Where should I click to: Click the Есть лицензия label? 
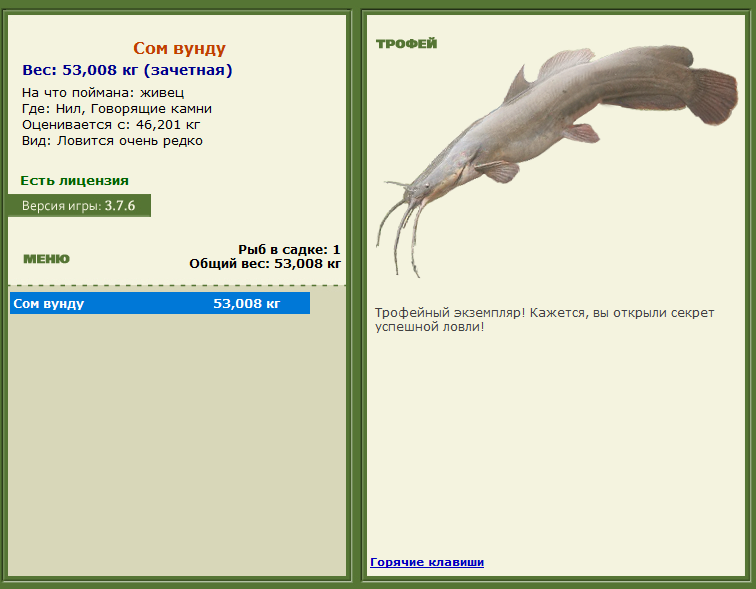click(74, 181)
